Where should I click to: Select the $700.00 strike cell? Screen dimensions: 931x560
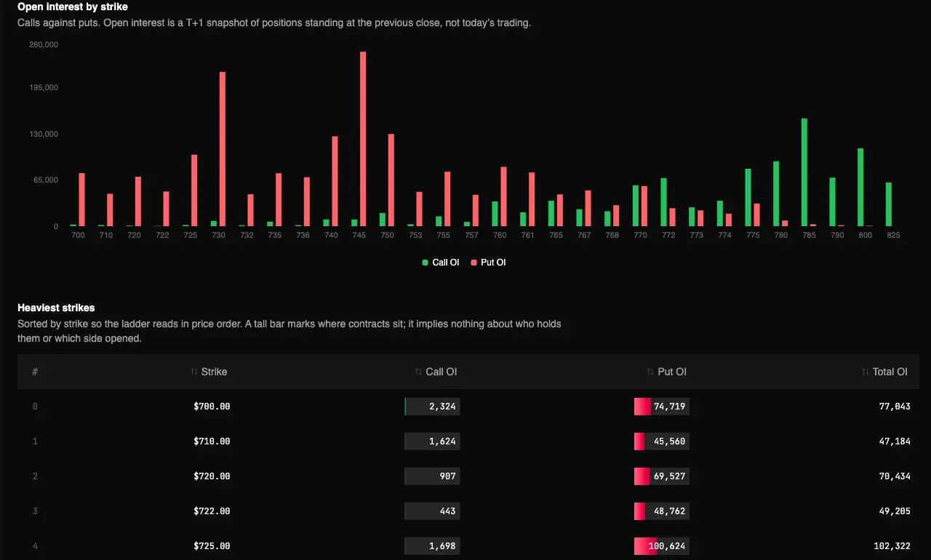(212, 407)
